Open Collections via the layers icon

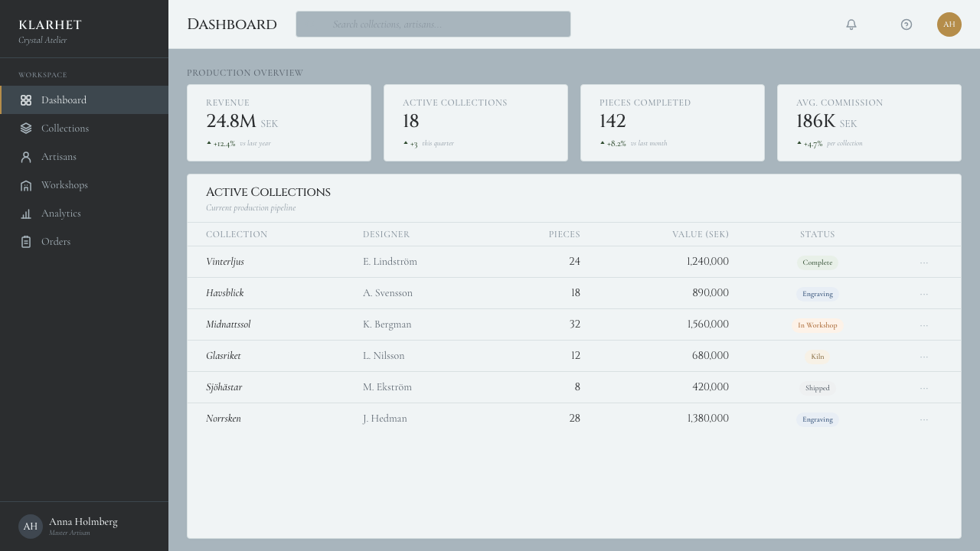pos(26,129)
